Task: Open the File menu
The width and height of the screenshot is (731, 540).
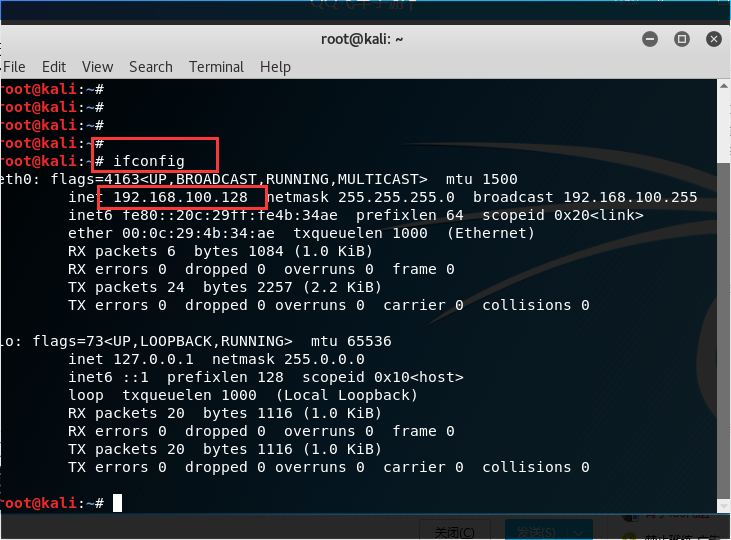Action: pyautogui.click(x=14, y=67)
